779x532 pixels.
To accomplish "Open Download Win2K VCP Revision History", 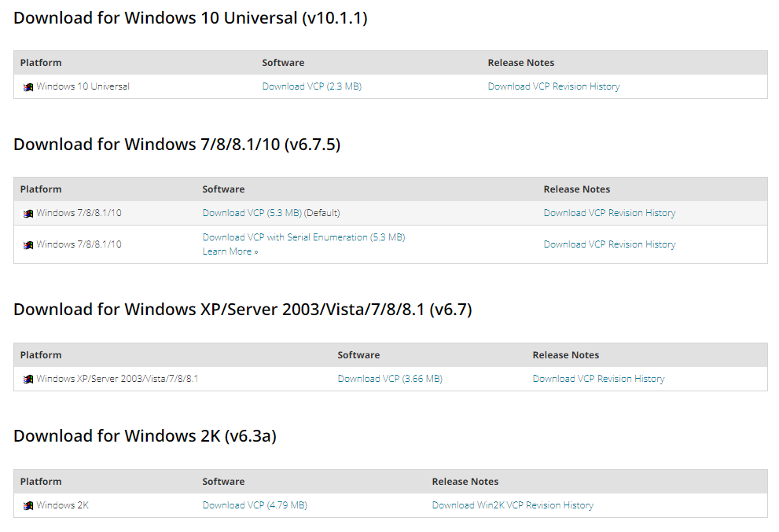I will 513,505.
